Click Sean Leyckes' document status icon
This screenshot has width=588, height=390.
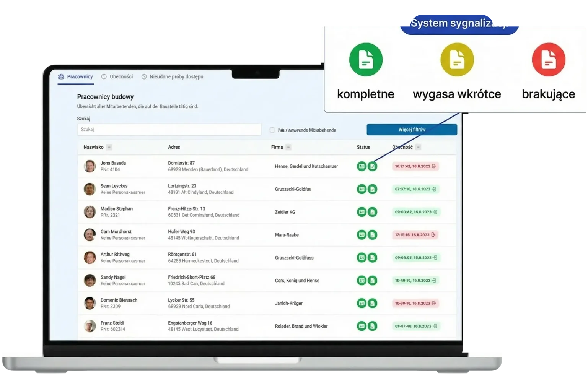372,189
